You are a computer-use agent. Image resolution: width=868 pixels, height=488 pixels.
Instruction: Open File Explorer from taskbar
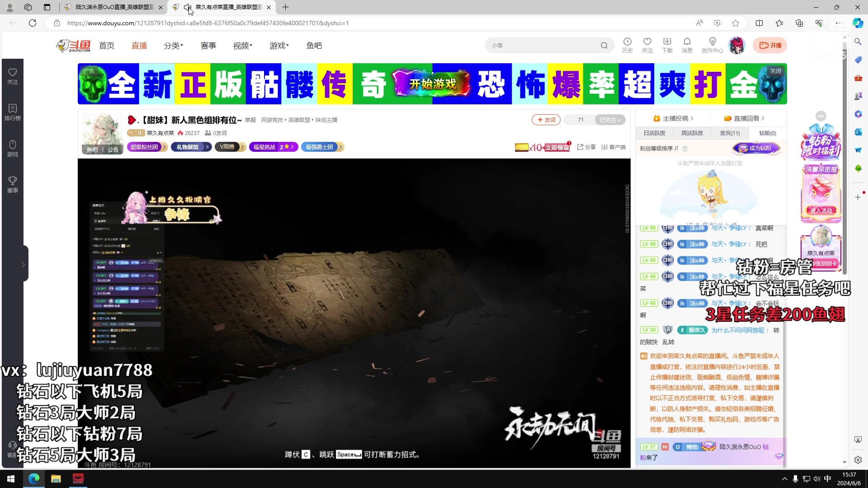point(56,479)
